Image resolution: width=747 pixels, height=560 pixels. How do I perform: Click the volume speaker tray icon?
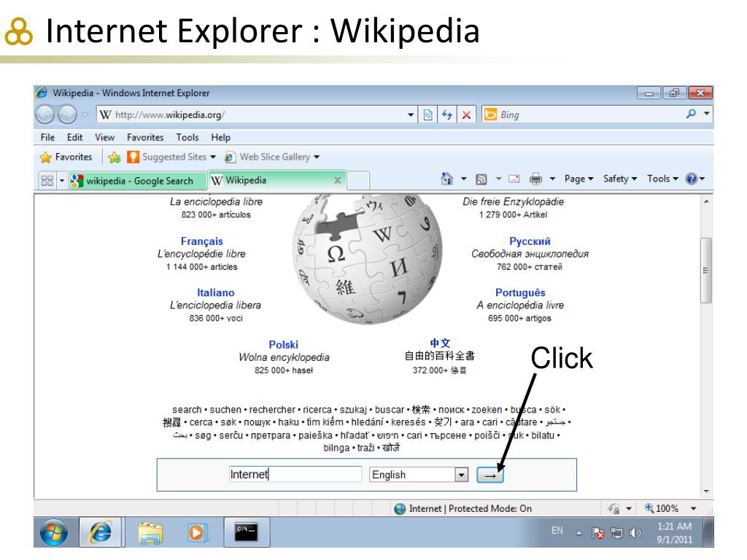[x=635, y=533]
